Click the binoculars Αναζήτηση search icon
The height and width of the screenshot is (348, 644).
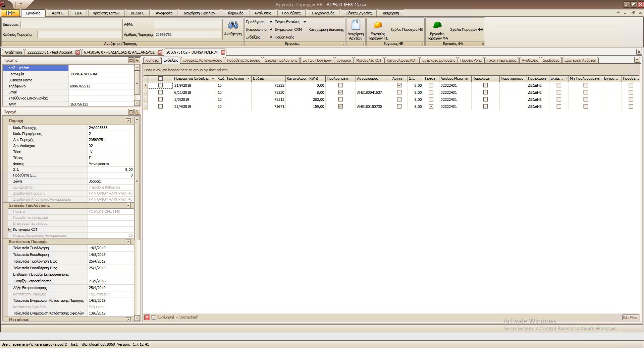click(x=233, y=25)
